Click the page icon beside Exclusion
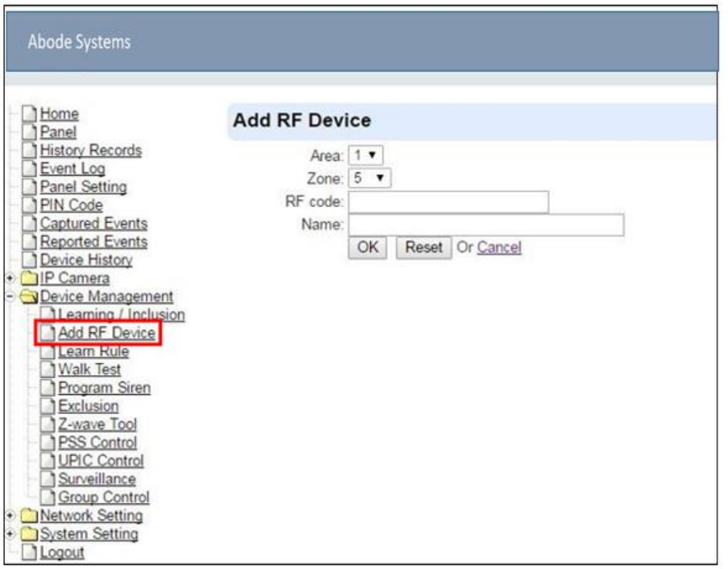This screenshot has width=728, height=569. point(48,406)
